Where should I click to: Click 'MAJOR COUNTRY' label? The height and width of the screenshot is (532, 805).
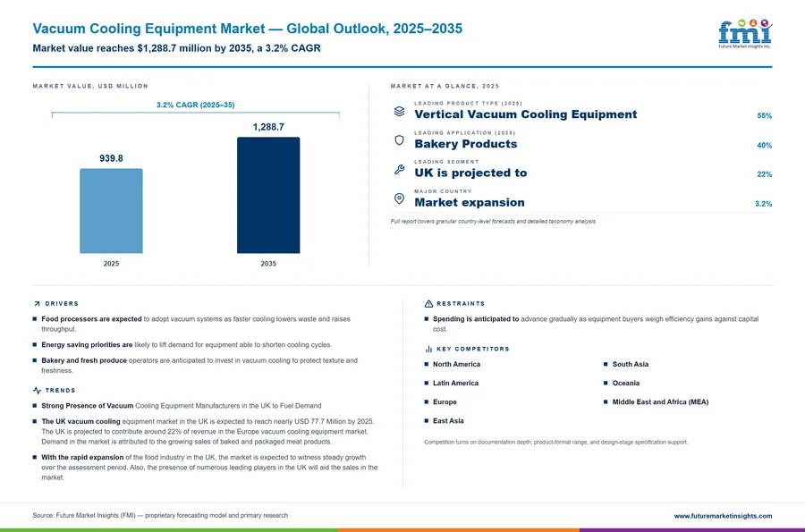click(x=443, y=191)
